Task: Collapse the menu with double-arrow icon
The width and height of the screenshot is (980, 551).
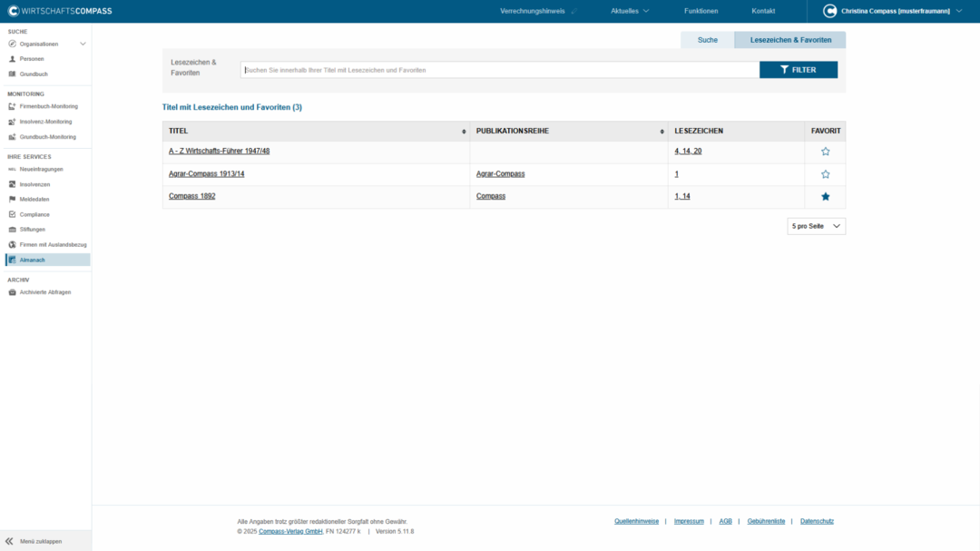Action: pyautogui.click(x=9, y=541)
